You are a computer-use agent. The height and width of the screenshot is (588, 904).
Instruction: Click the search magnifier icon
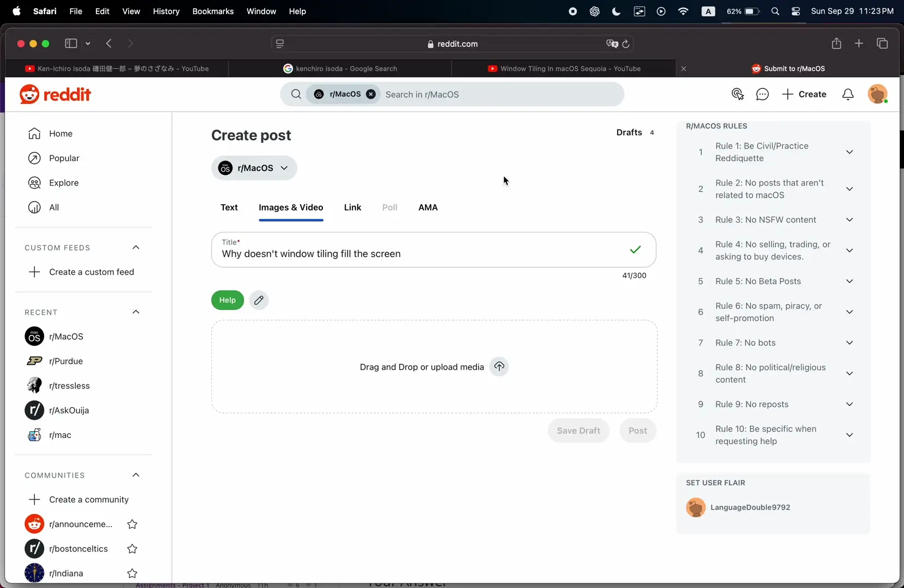pos(296,94)
